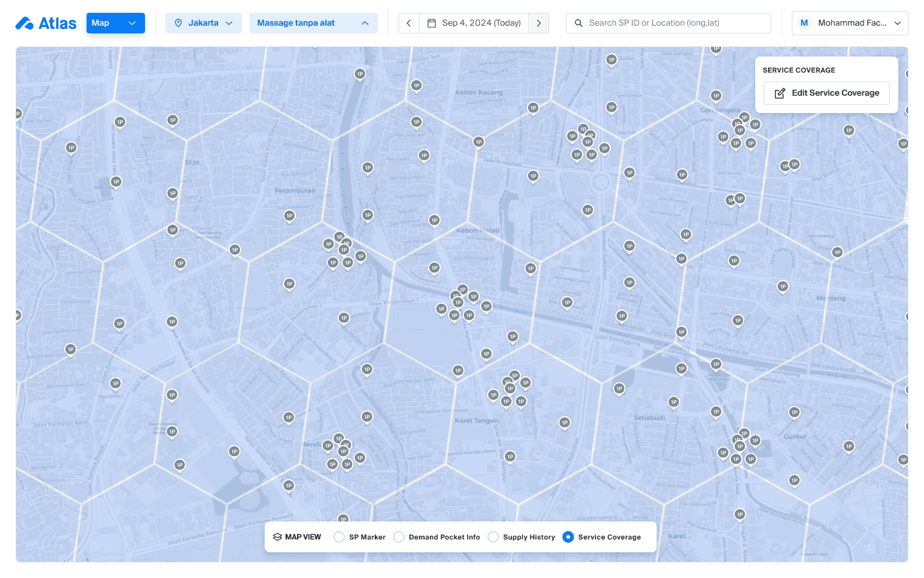Image resolution: width=924 pixels, height=578 pixels.
Task: Select the Demand Pocket Info radio option
Action: coord(399,537)
